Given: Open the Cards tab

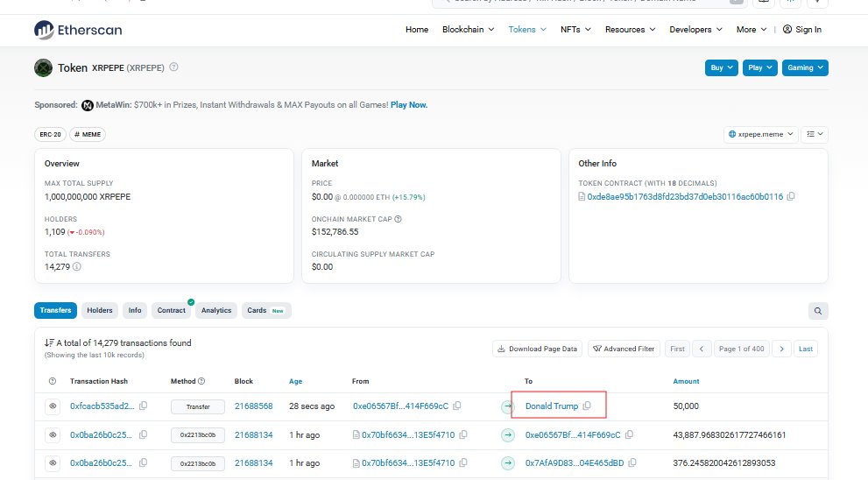Looking at the screenshot, I should pyautogui.click(x=266, y=311).
